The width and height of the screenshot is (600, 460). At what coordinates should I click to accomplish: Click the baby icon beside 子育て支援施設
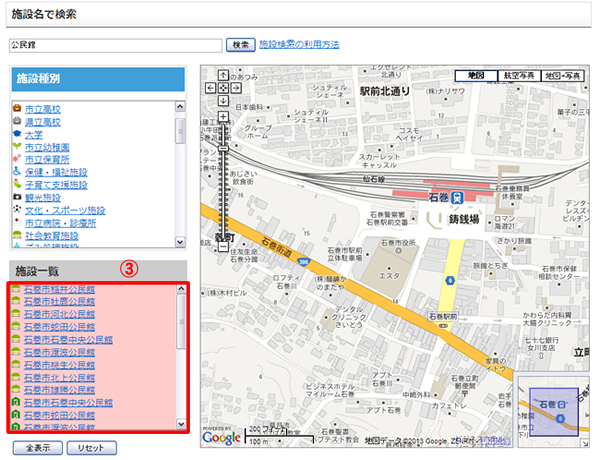pyautogui.click(x=17, y=184)
